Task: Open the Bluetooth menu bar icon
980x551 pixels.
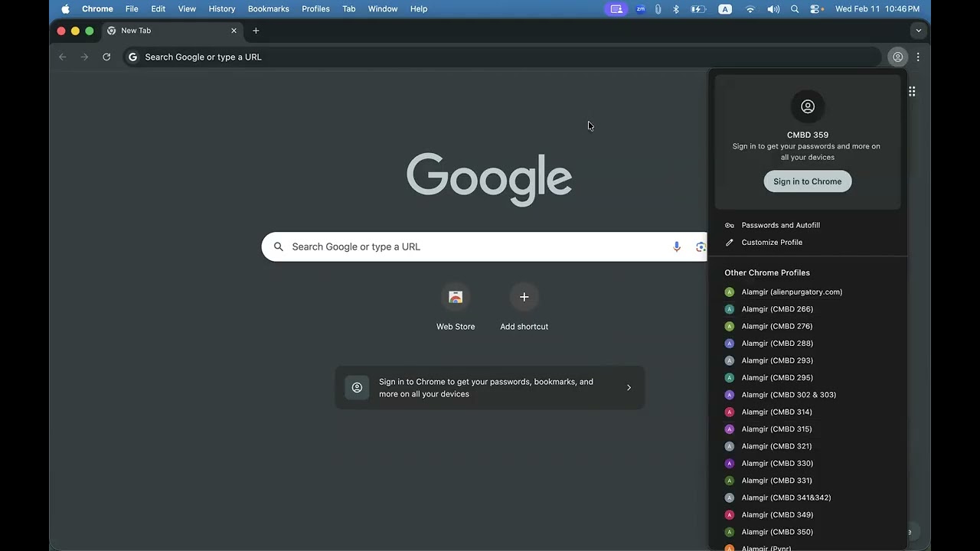Action: pyautogui.click(x=676, y=8)
